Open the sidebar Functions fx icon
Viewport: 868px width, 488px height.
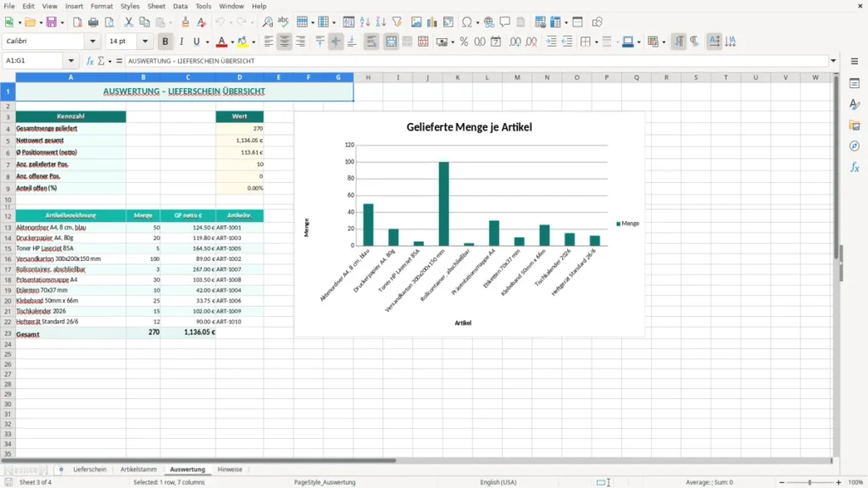pyautogui.click(x=854, y=167)
